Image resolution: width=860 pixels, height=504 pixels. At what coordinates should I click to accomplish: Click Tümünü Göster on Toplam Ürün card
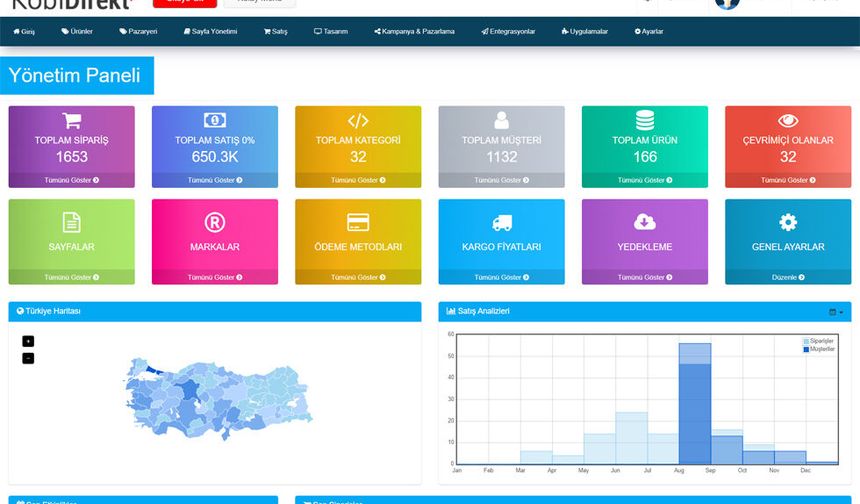click(645, 180)
